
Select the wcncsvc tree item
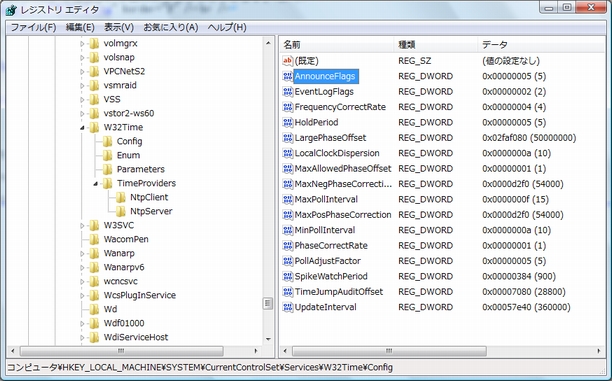tap(121, 281)
